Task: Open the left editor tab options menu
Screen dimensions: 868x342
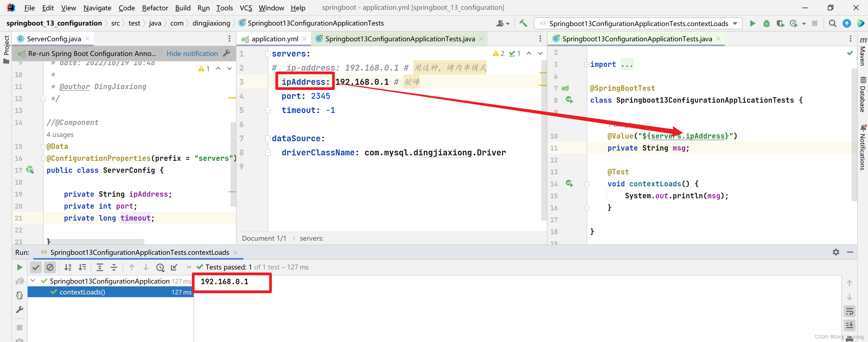Action: [229, 39]
